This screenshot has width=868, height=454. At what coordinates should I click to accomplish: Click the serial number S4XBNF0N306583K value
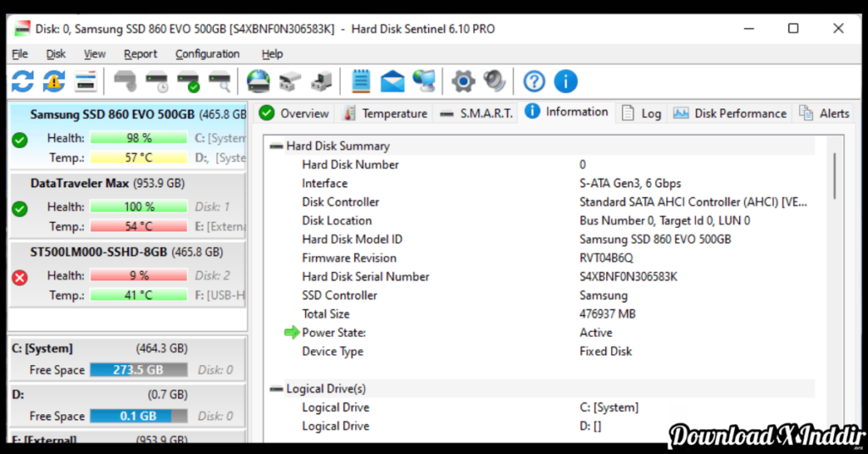pos(628,276)
